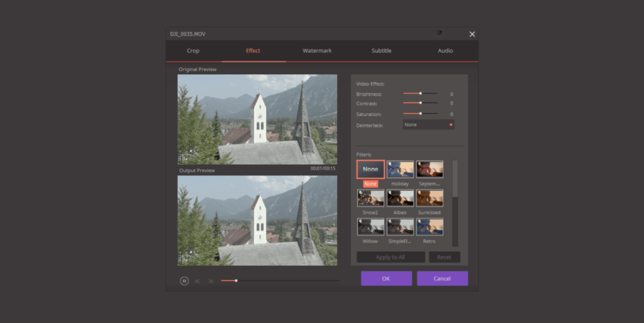
Task: Jump to the previous frame
Action: pyautogui.click(x=197, y=281)
